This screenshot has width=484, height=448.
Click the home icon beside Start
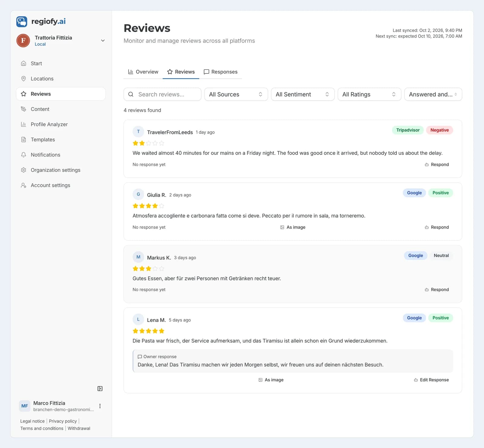click(x=24, y=64)
